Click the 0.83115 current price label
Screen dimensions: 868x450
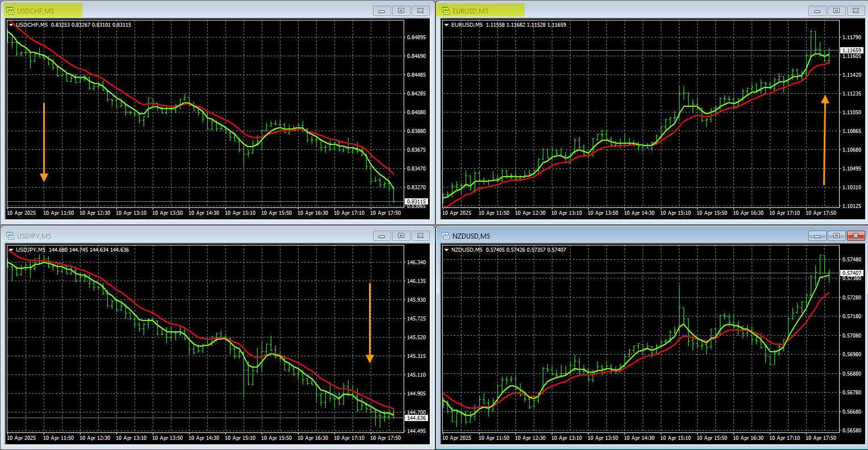tap(417, 201)
